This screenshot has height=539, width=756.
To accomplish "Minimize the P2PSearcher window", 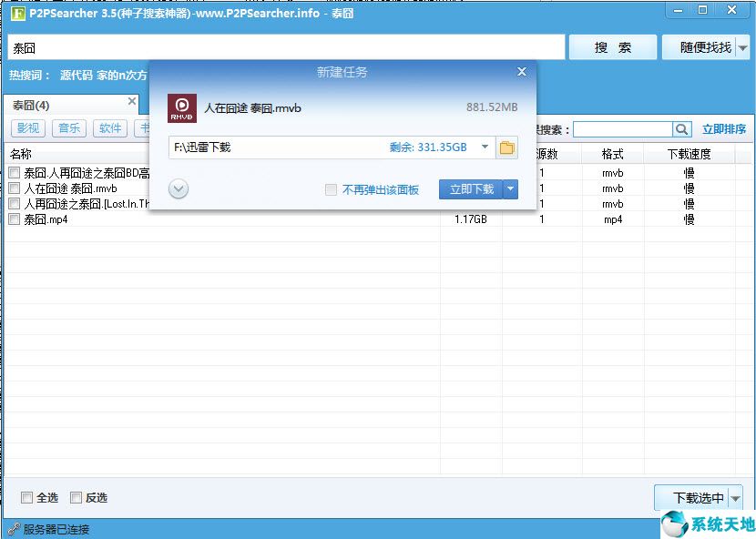I will click(678, 10).
